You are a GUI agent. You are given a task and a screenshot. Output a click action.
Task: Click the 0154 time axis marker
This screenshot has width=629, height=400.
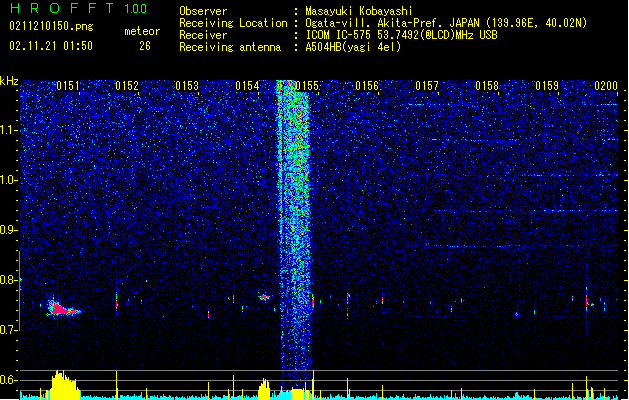(247, 86)
